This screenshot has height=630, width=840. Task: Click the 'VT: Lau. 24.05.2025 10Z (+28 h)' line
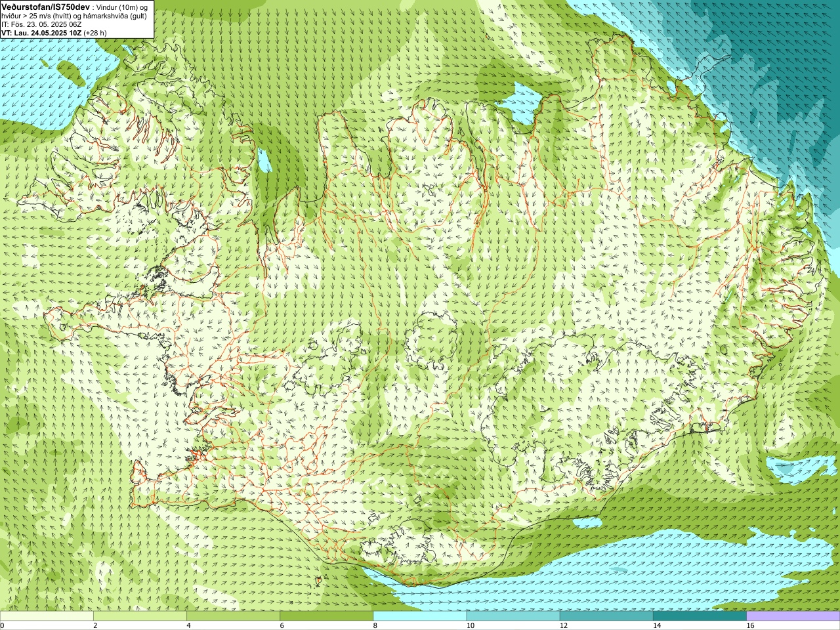(54, 33)
